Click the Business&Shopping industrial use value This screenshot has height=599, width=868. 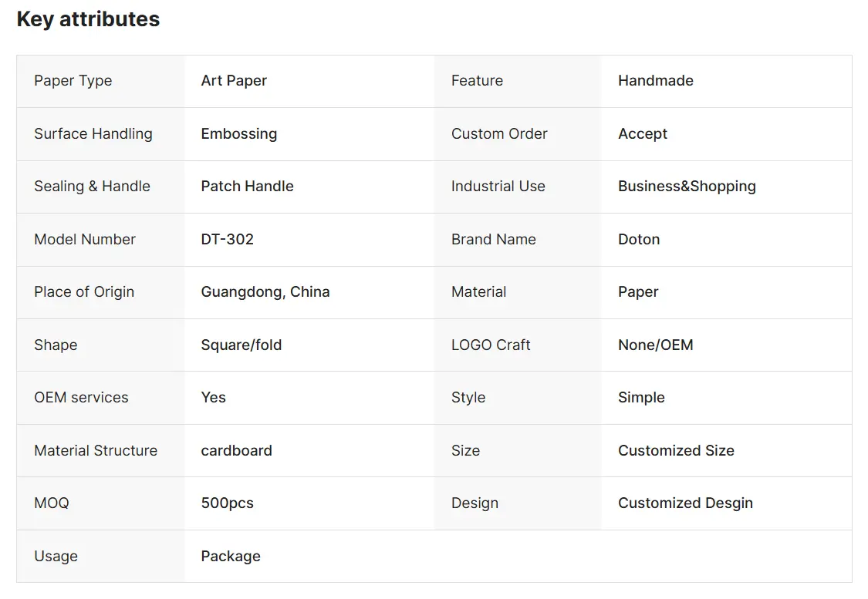click(687, 187)
